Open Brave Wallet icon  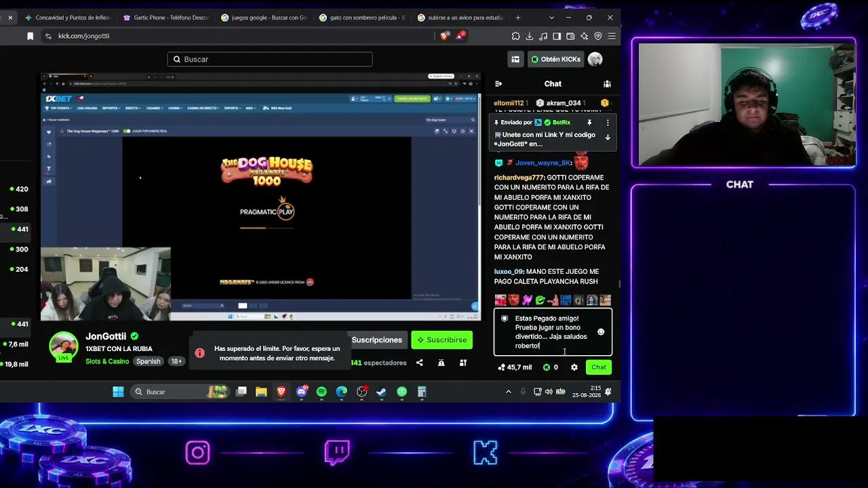[570, 36]
